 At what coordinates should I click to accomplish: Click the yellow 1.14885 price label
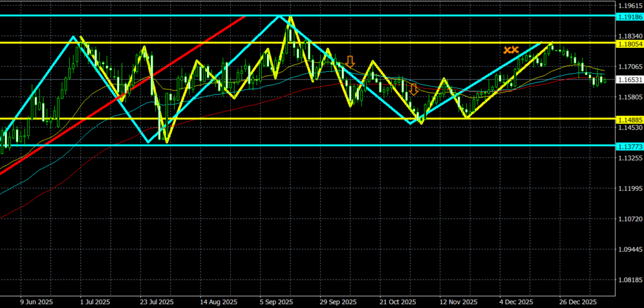click(630, 118)
